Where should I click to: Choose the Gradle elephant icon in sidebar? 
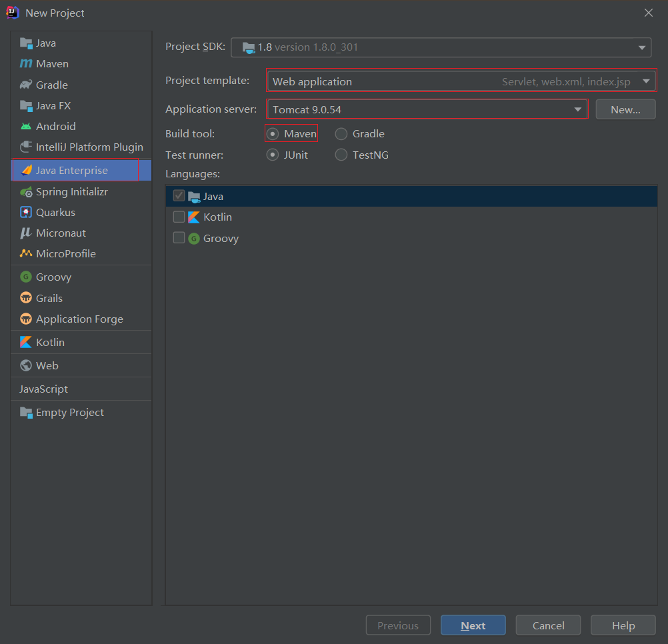point(26,85)
